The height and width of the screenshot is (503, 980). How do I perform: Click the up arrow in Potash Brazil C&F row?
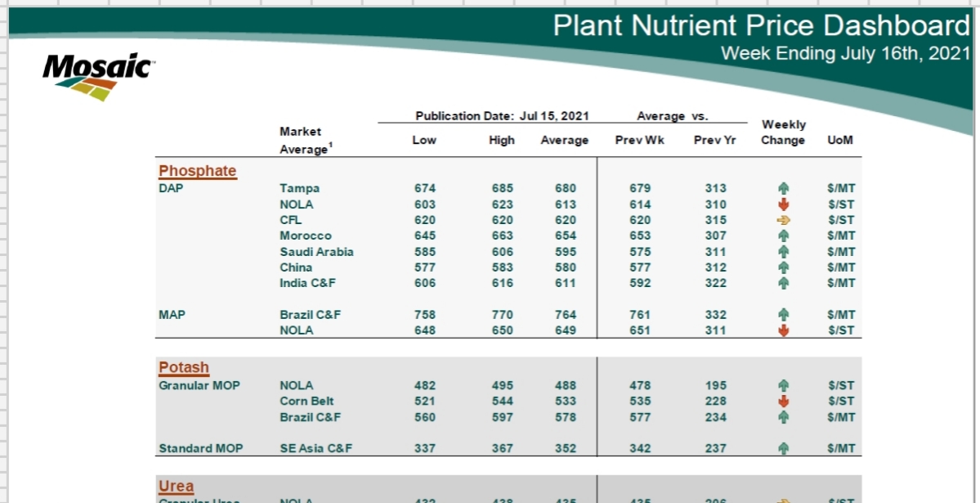click(783, 417)
